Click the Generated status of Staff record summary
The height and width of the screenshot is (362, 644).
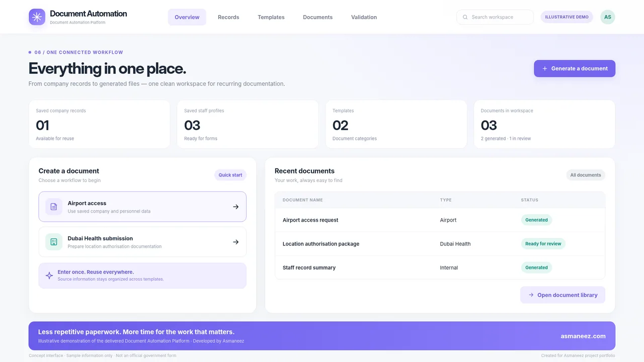click(536, 267)
